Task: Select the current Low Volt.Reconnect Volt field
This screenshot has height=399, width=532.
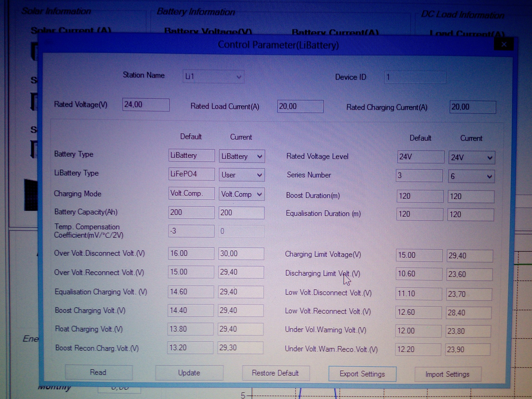Action: 468,313
